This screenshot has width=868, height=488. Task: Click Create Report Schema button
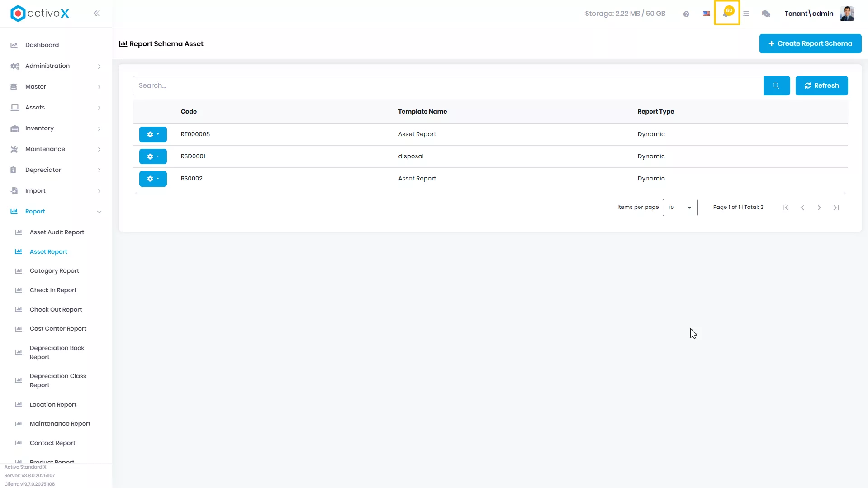pyautogui.click(x=810, y=43)
